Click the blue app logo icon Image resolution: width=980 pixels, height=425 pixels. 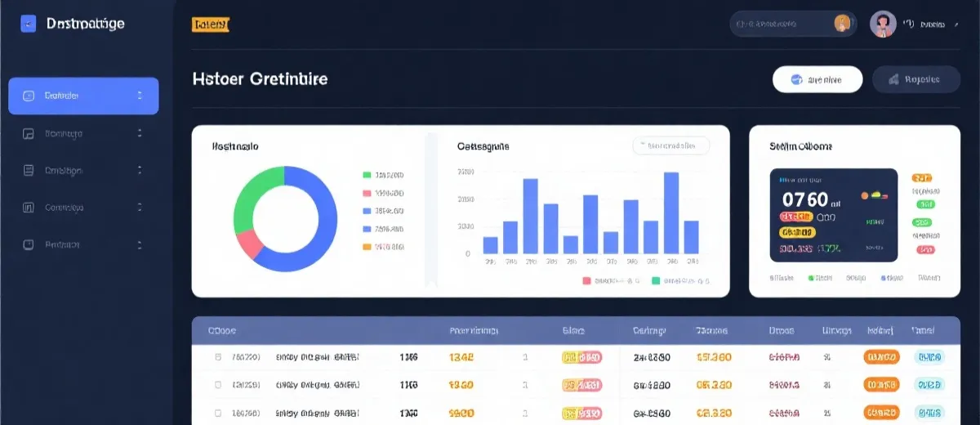coord(29,25)
